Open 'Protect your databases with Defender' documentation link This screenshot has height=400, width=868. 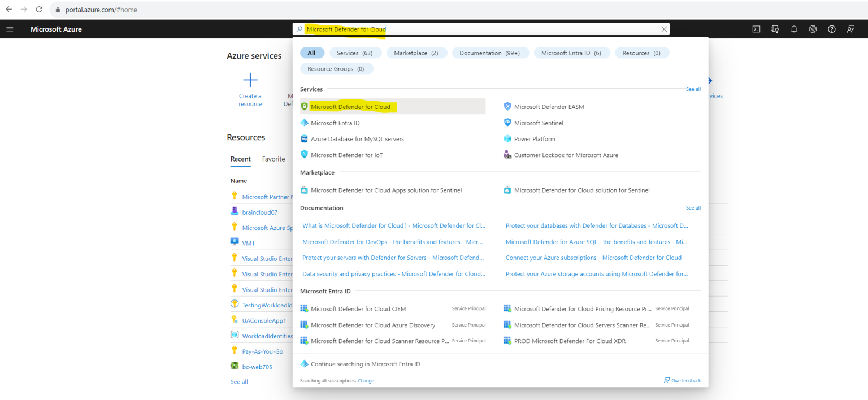click(x=597, y=225)
